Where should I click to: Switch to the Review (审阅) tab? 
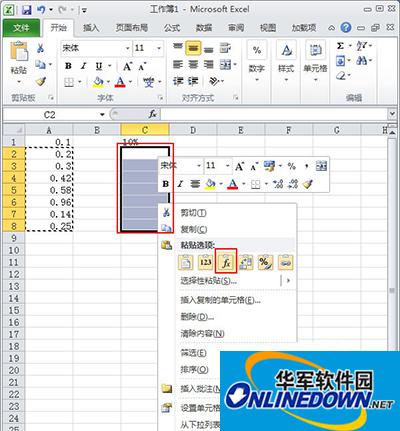[236, 28]
